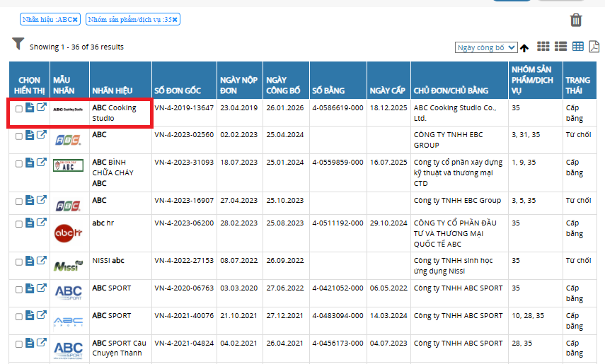This screenshot has height=364, width=605.
Task: Open VN-4-2021-04824 in new window
Action: pyautogui.click(x=42, y=342)
